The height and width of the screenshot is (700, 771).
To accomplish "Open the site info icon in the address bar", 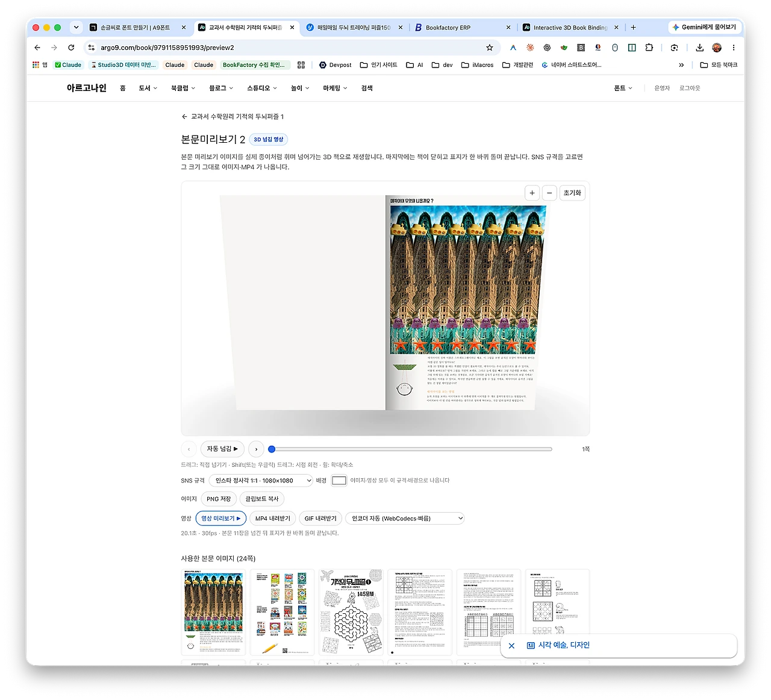I will point(92,48).
